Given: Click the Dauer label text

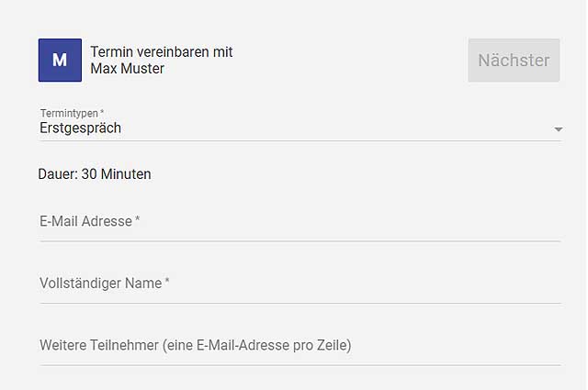Looking at the screenshot, I should 58,174.
